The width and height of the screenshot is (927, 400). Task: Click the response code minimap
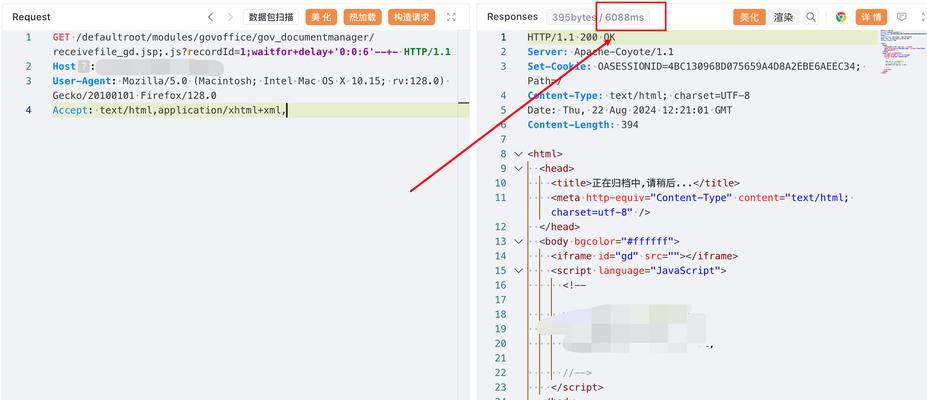[x=902, y=50]
